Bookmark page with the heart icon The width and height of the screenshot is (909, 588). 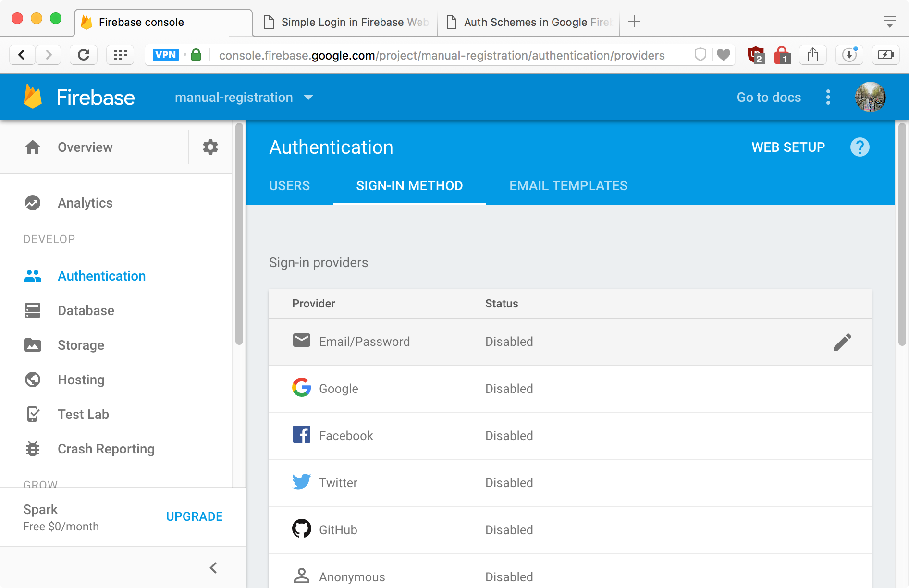tap(724, 55)
